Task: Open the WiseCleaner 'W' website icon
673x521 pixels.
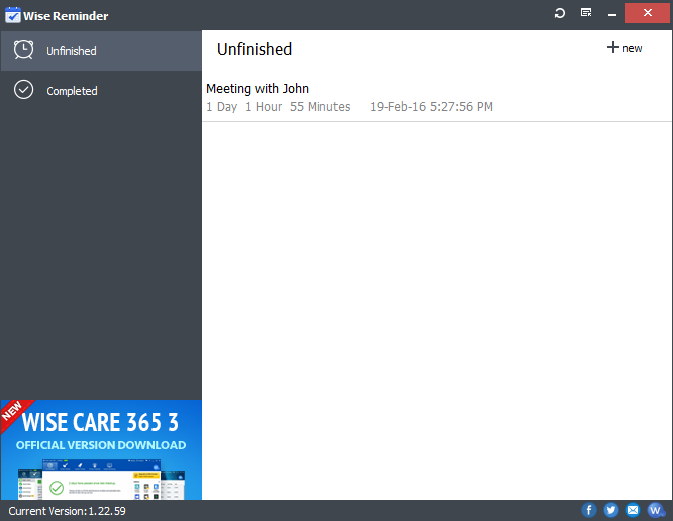Action: (x=655, y=510)
